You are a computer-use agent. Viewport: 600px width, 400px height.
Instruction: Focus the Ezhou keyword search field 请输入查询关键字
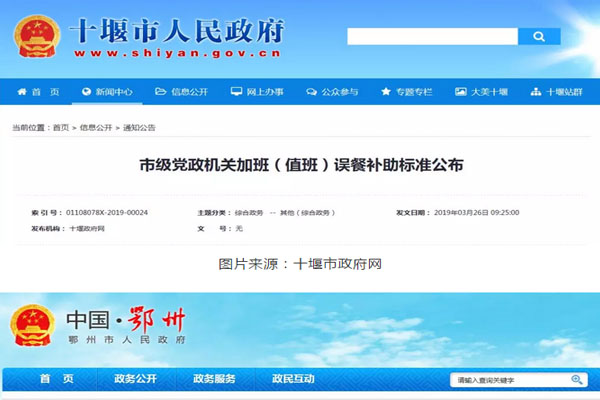(x=511, y=380)
